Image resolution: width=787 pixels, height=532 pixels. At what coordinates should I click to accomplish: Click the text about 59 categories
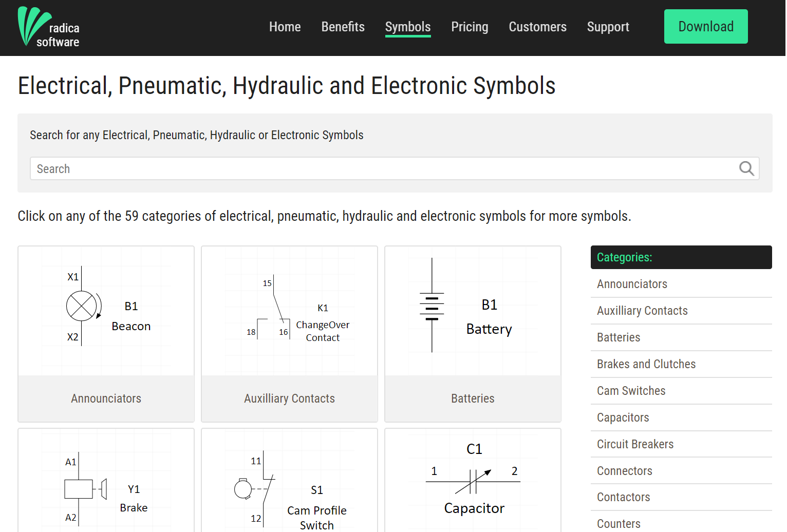(324, 216)
